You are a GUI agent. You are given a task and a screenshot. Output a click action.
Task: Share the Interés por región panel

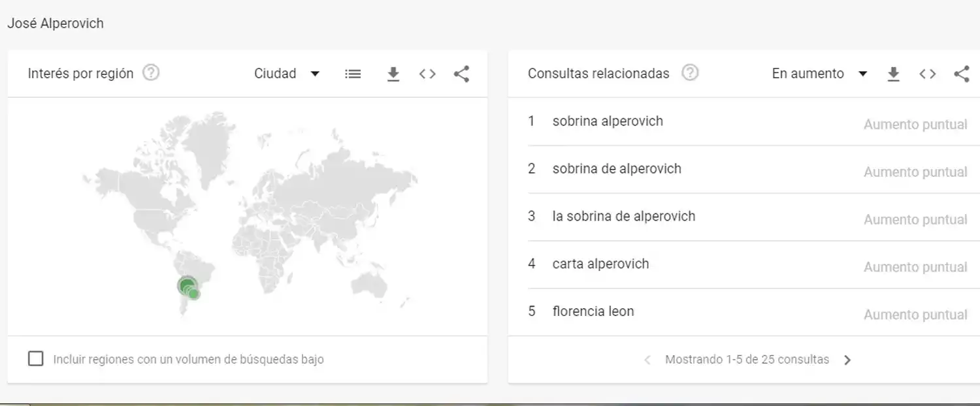pos(461,74)
